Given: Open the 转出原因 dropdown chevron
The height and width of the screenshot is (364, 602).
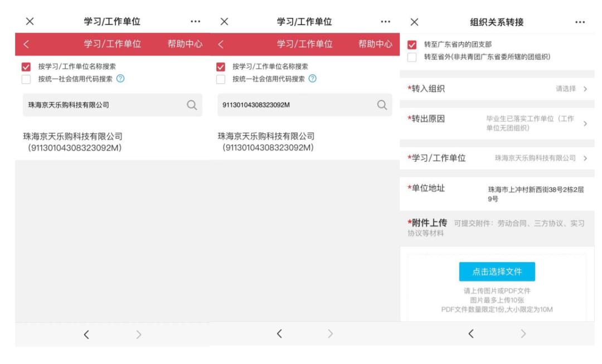Looking at the screenshot, I should [x=585, y=124].
